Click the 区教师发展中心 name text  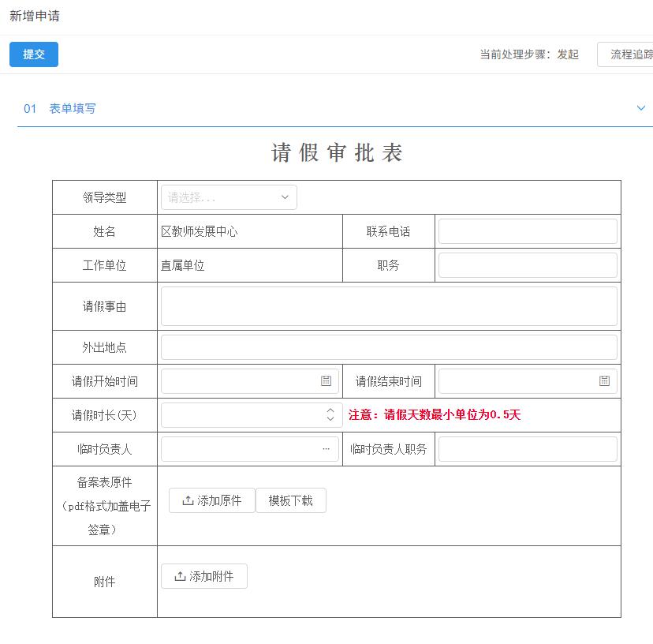(199, 231)
